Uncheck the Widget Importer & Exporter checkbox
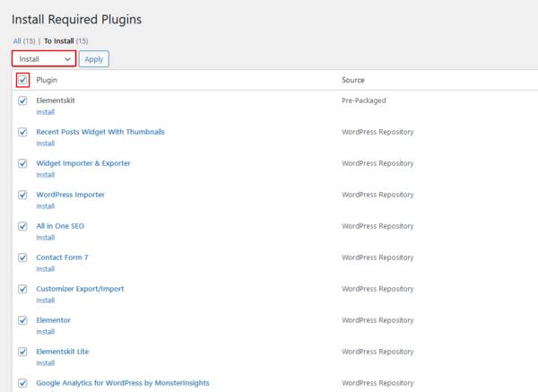This screenshot has height=392, width=538. click(x=22, y=163)
